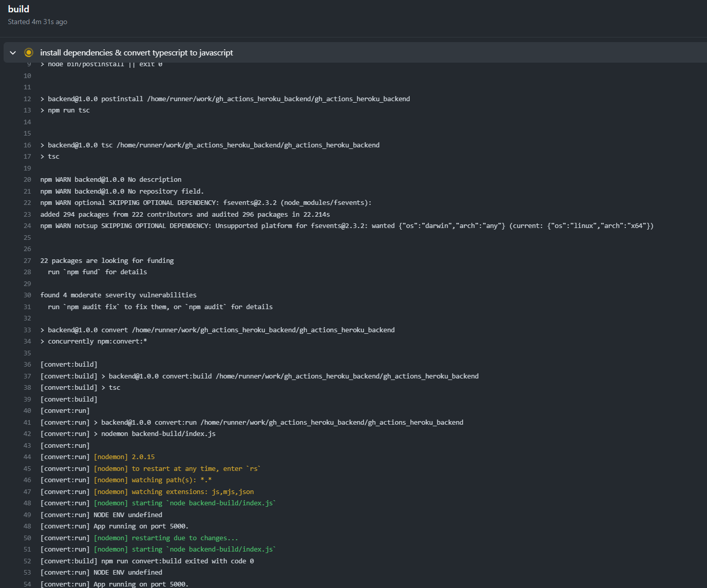Screen dimensions: 707x588
Task: Click line number 44 beside nodemon version
Action: pos(27,457)
